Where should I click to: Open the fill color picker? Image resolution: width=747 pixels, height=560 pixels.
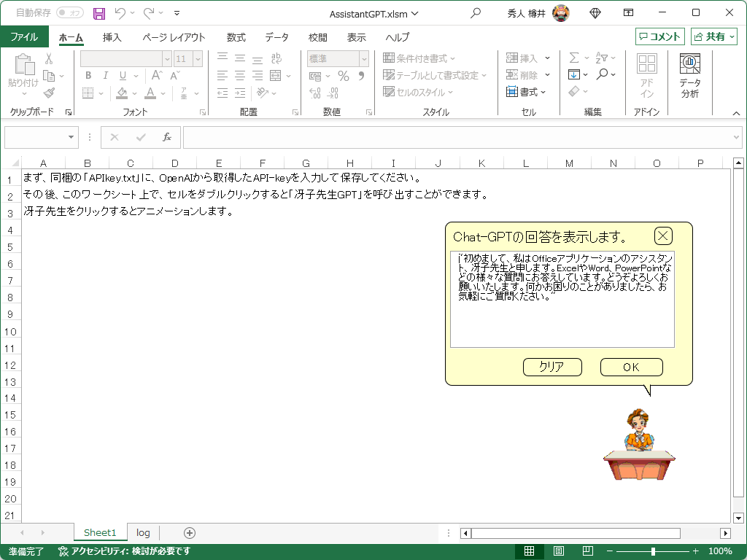click(135, 93)
